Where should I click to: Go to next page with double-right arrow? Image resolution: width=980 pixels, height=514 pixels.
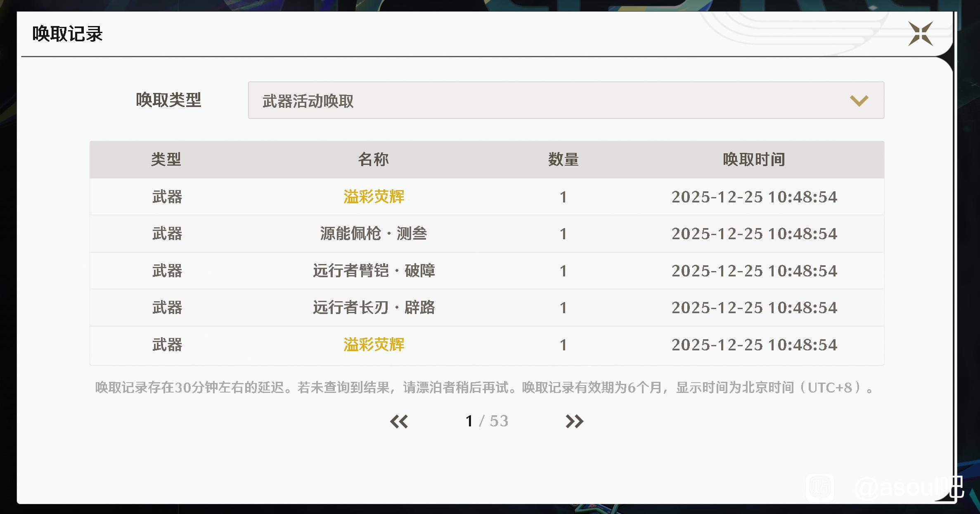coord(574,421)
